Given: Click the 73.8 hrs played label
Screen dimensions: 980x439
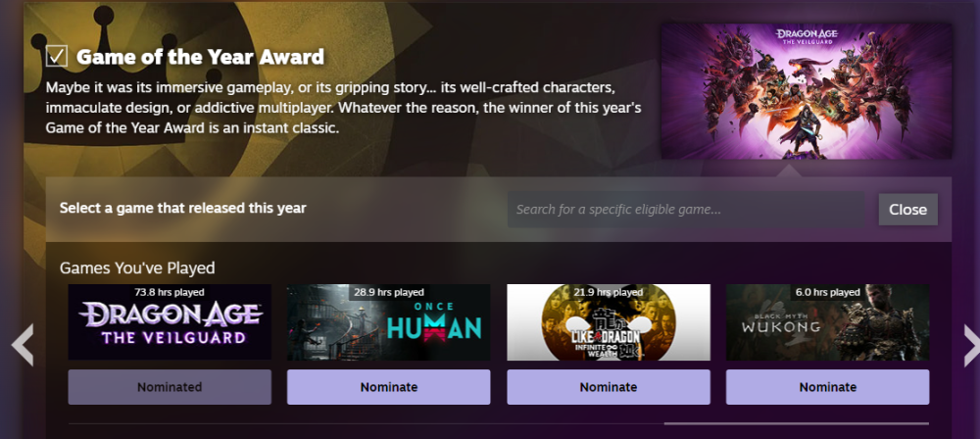Looking at the screenshot, I should point(170,292).
